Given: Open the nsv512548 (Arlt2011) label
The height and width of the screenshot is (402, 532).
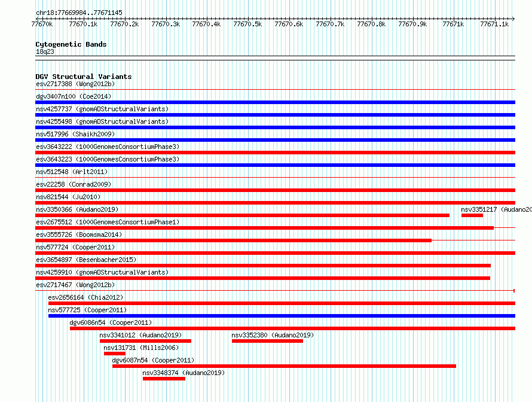Looking at the screenshot, I should click(x=72, y=172).
